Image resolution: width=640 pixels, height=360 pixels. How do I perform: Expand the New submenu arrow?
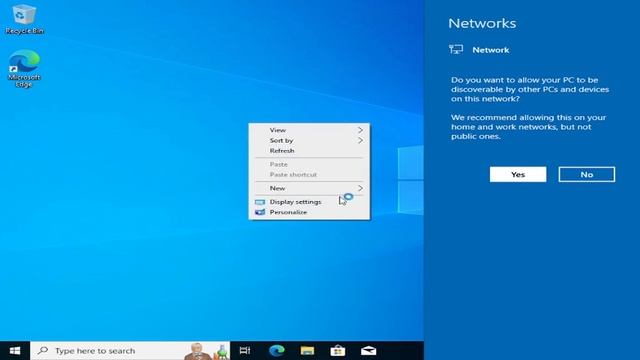pos(360,188)
